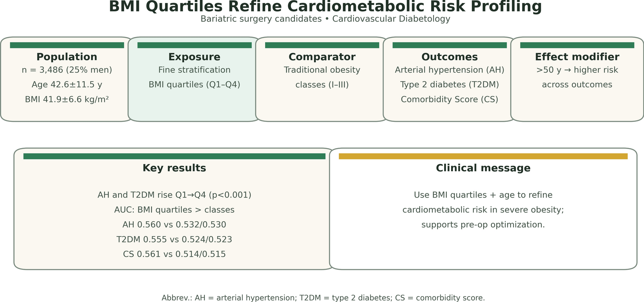
Task: Click the abbreviations footnote at the bottom
Action: [323, 298]
